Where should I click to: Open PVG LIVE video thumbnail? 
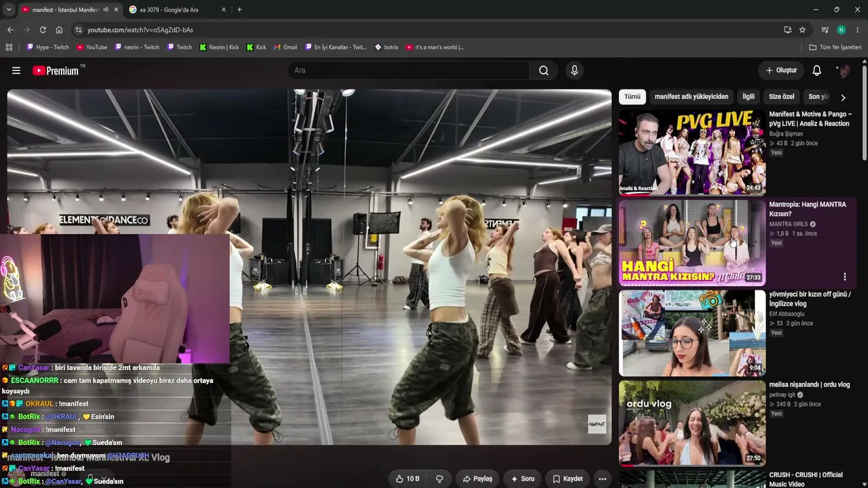tap(692, 152)
